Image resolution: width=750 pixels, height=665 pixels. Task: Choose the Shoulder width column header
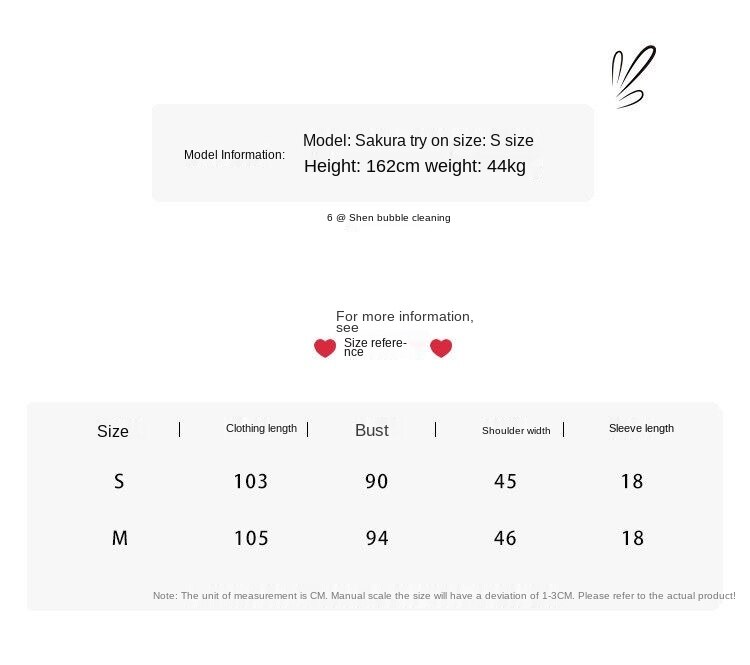click(516, 431)
